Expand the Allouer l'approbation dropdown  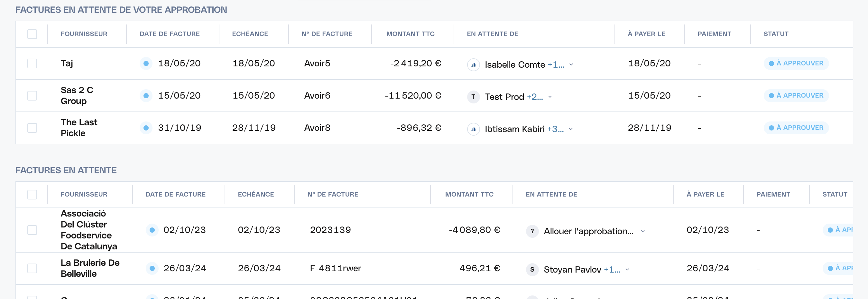coord(642,231)
